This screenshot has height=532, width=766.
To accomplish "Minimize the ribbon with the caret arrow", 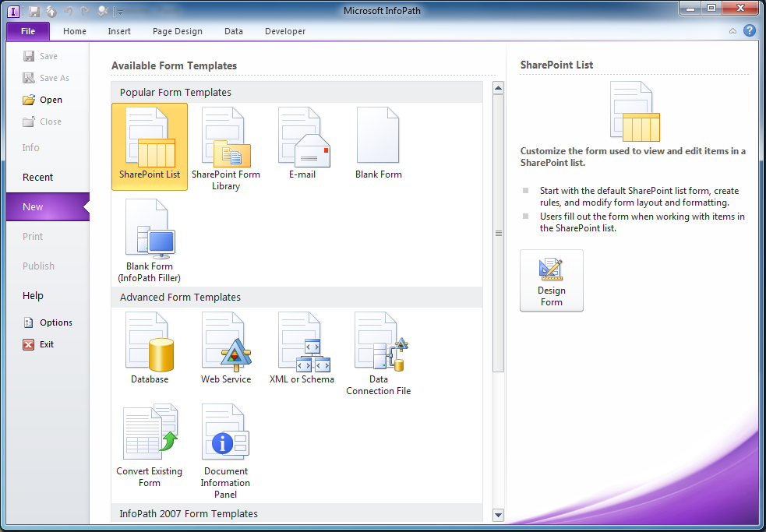I will point(732,31).
